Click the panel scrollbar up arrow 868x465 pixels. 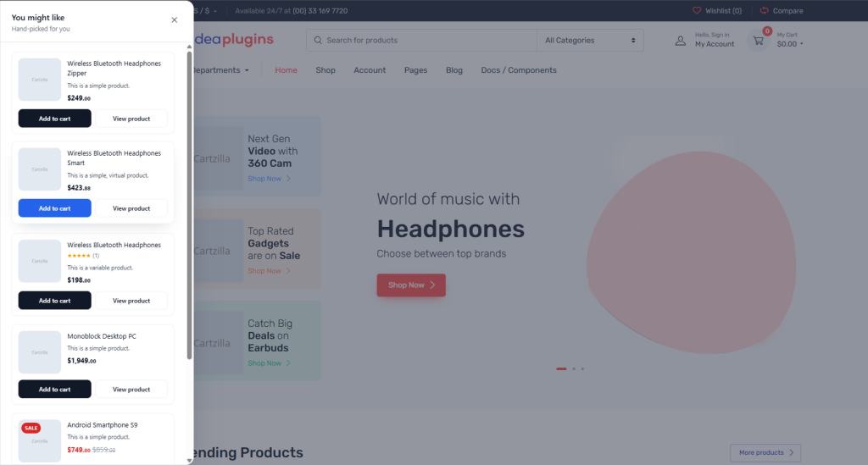(189, 47)
